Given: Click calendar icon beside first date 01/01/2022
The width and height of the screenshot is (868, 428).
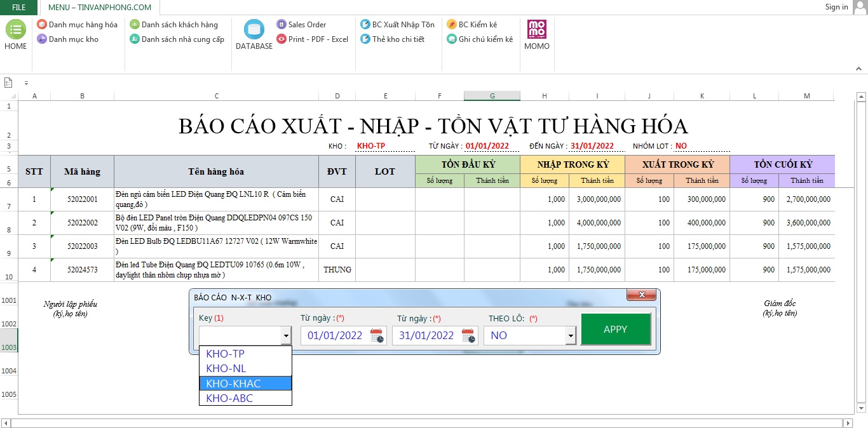Looking at the screenshot, I should tap(377, 335).
